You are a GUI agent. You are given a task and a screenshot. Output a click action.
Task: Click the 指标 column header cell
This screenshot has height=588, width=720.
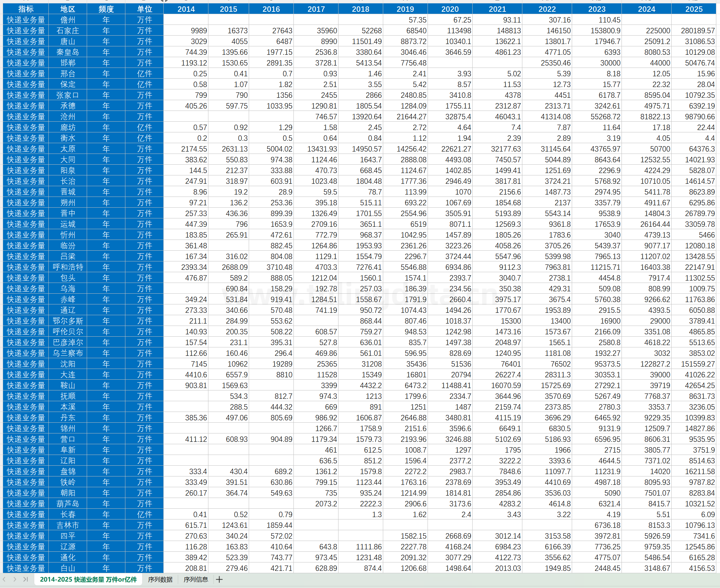coord(26,9)
